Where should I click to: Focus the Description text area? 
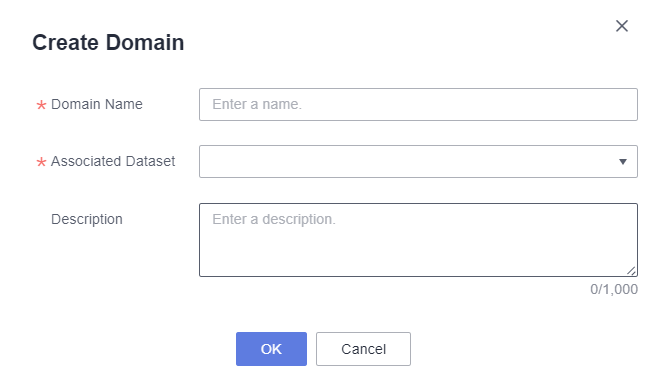(x=418, y=240)
